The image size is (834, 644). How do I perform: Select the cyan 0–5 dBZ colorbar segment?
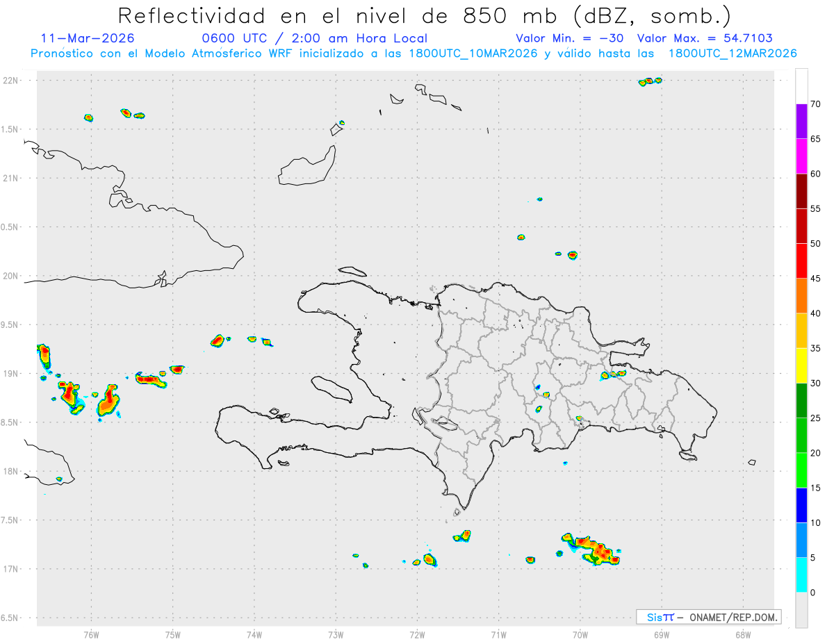pos(801,575)
